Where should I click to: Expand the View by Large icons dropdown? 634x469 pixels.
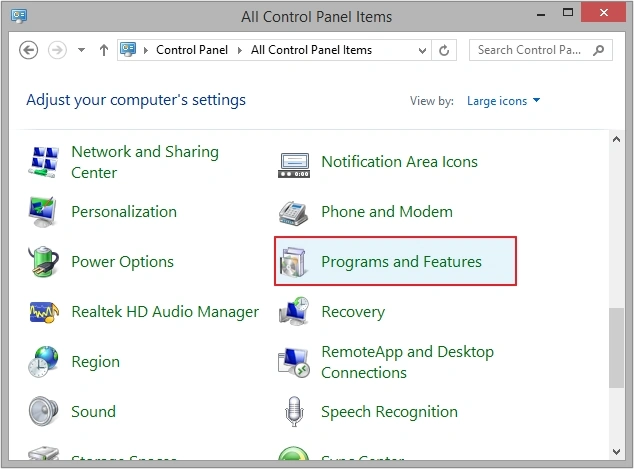pos(503,101)
